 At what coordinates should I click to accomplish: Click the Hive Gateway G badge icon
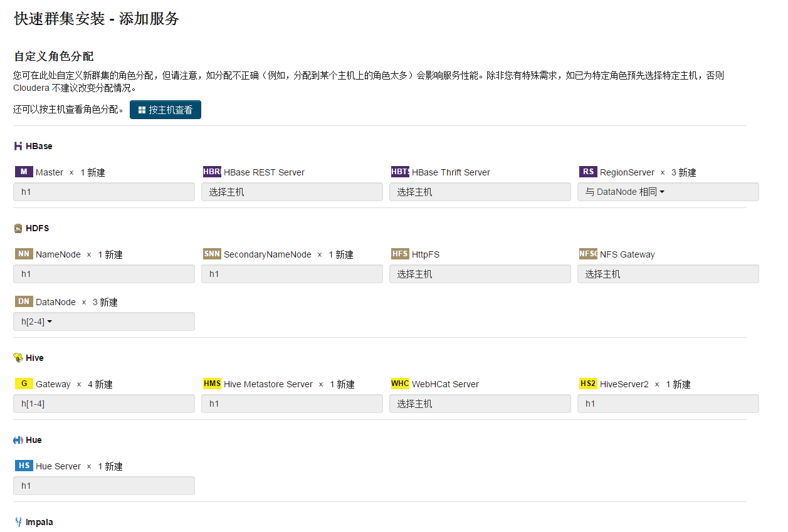[24, 383]
